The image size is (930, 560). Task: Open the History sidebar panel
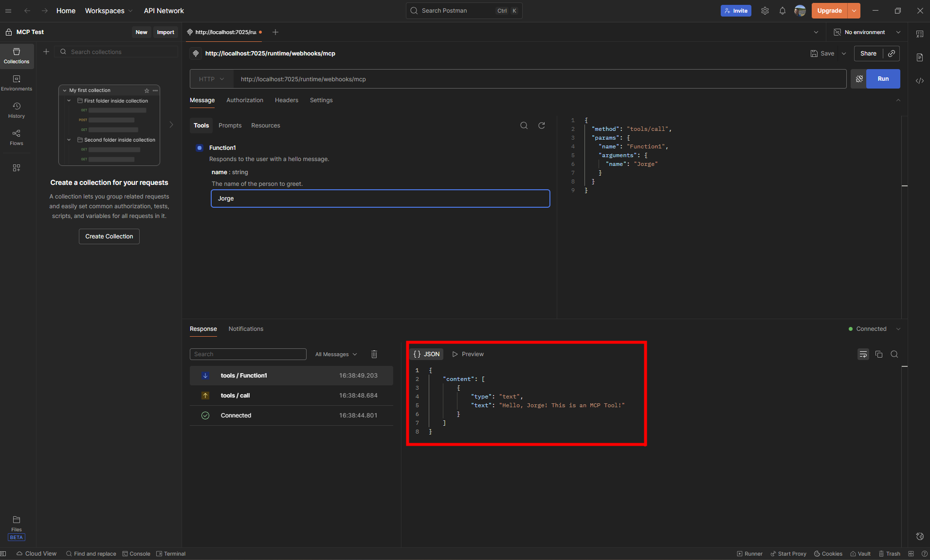(17, 110)
